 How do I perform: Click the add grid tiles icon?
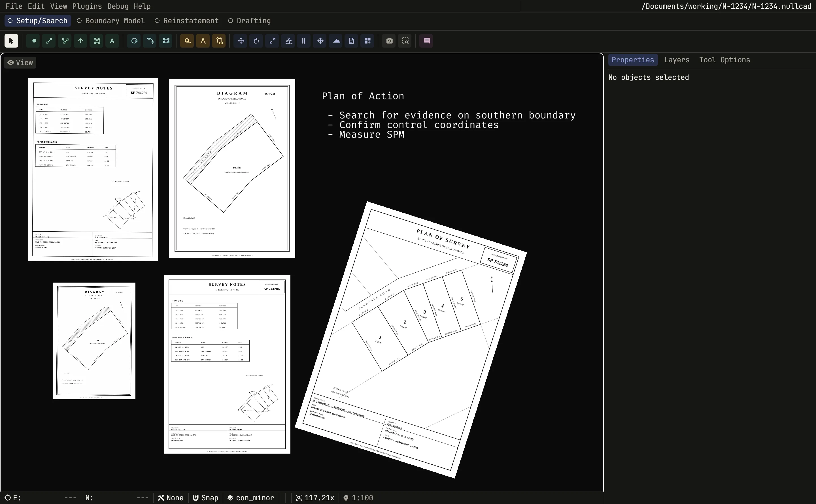(x=367, y=41)
